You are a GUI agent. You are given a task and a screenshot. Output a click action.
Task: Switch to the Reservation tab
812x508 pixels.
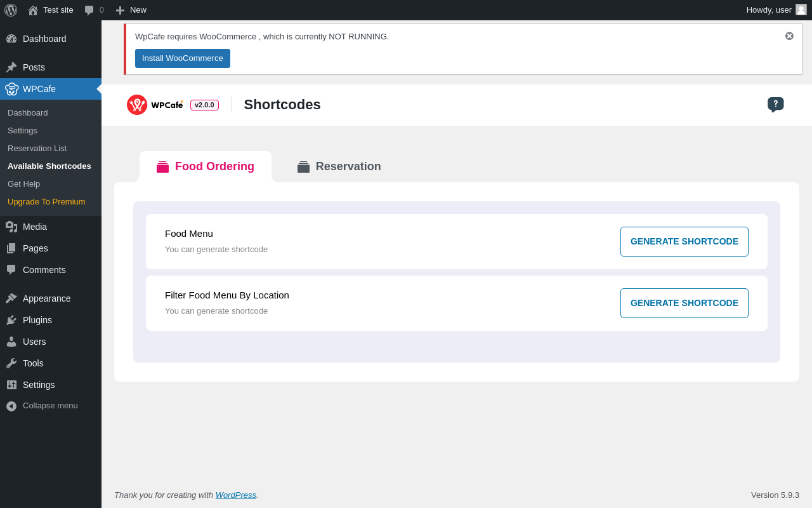(x=339, y=166)
